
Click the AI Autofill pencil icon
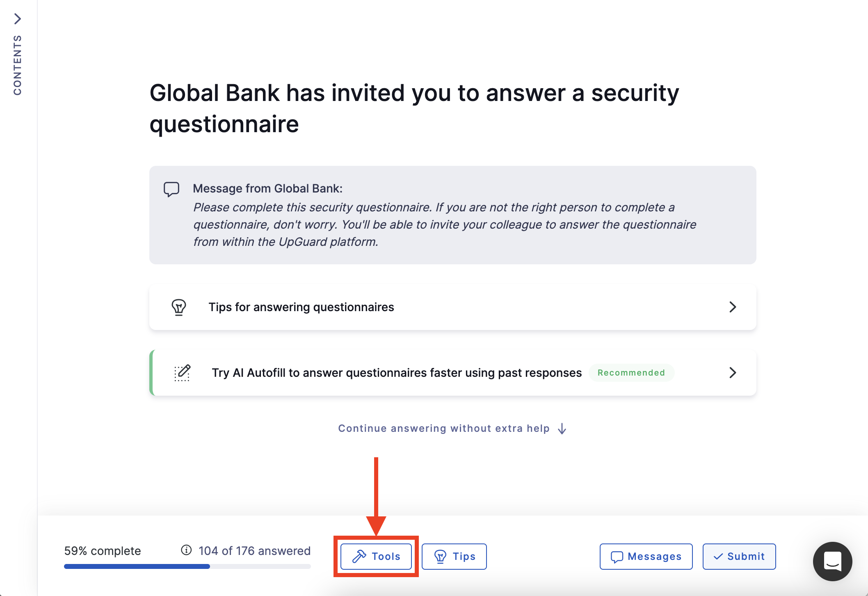tap(182, 373)
